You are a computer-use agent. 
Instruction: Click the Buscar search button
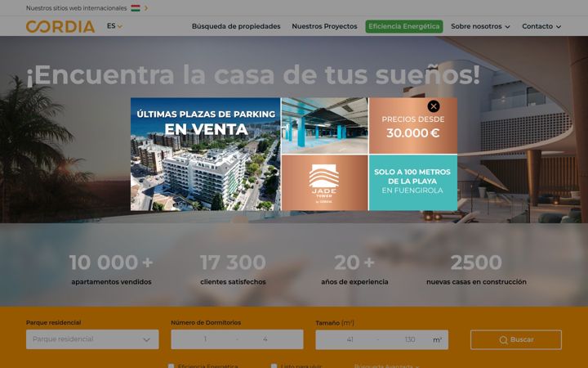coord(516,340)
